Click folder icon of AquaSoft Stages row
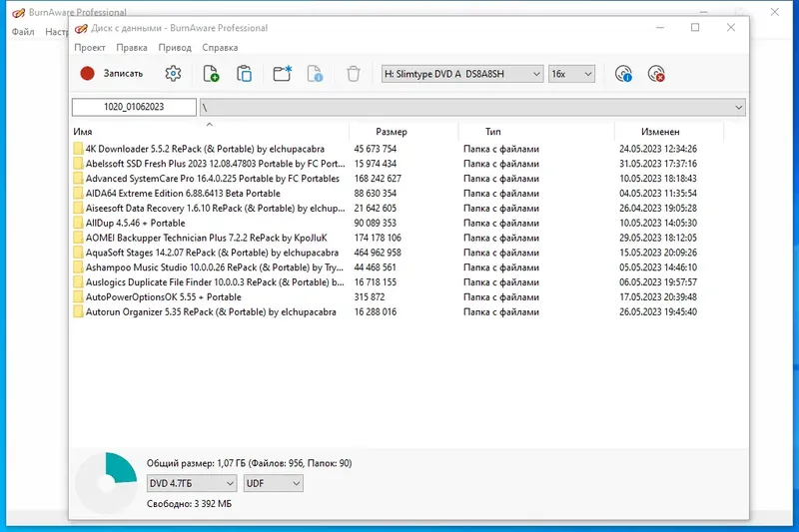Viewport: 799px width, 532px height. (x=78, y=253)
